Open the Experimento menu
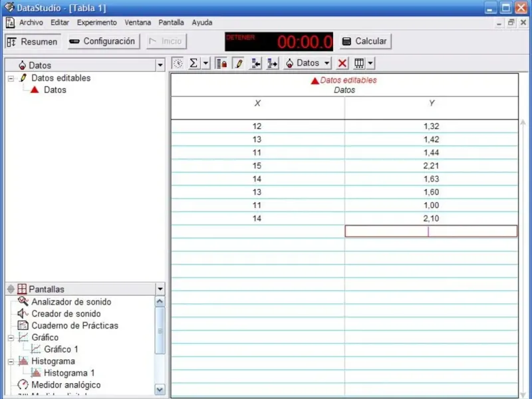The image size is (532, 399). [96, 23]
